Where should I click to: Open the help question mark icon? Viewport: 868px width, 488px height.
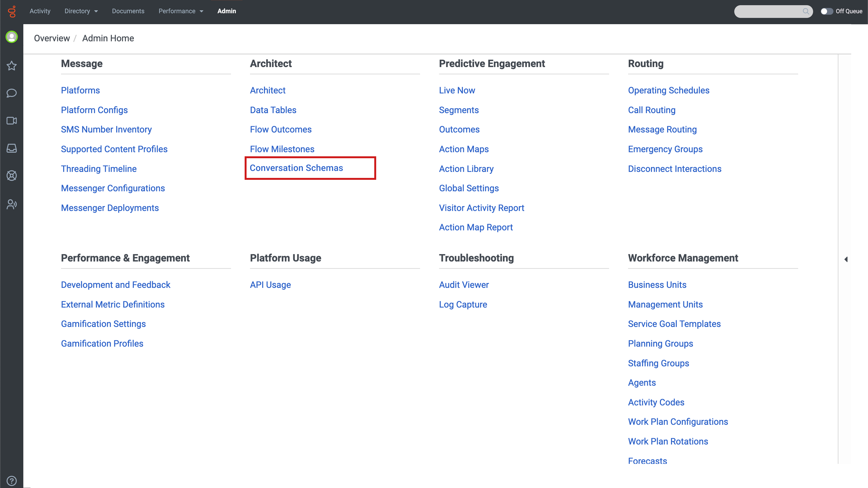(x=12, y=481)
